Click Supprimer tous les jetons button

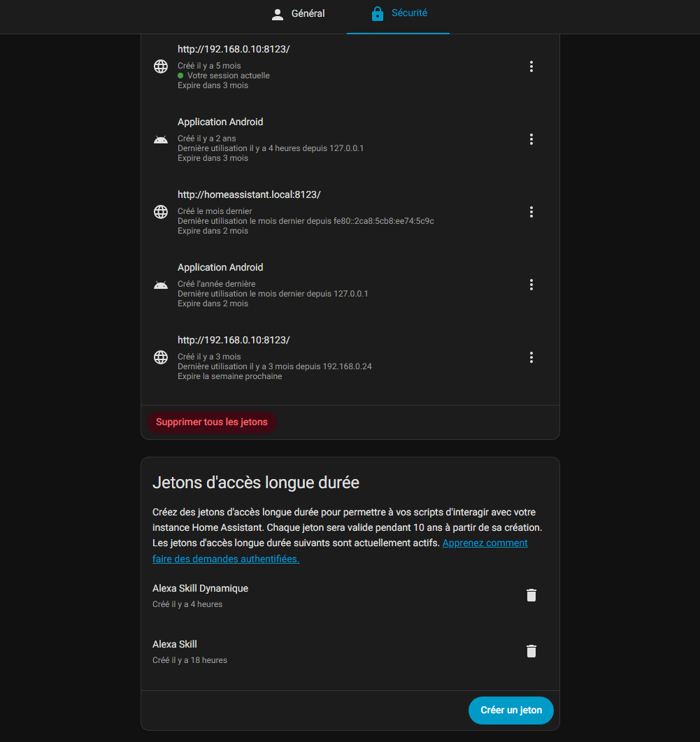coord(212,422)
